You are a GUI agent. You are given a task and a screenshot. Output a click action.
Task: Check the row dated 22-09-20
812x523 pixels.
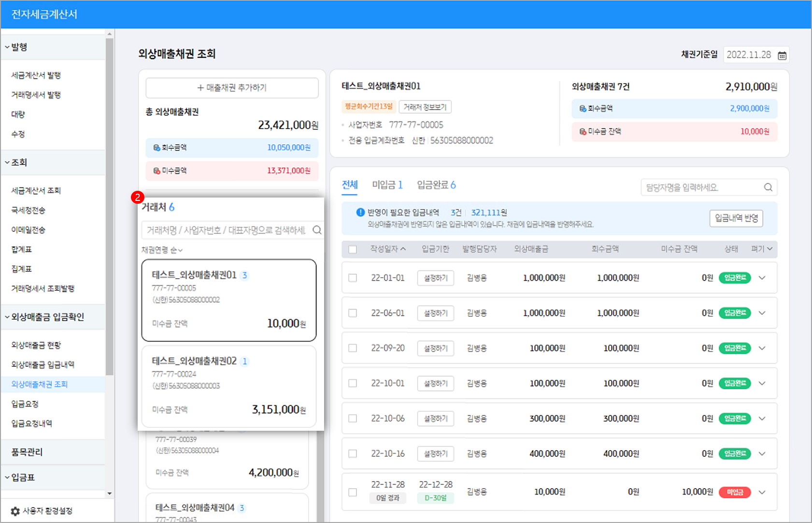[x=353, y=348]
